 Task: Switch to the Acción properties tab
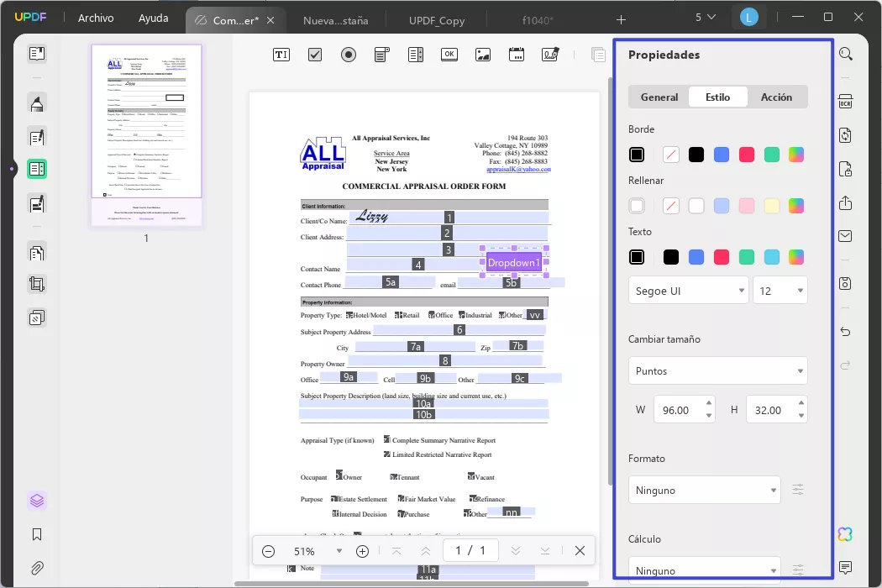(x=776, y=97)
